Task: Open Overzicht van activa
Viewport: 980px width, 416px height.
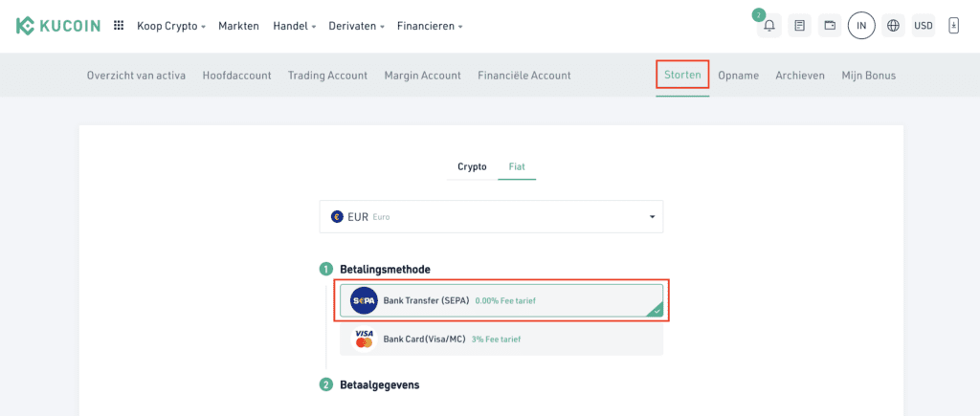Action: [x=136, y=75]
